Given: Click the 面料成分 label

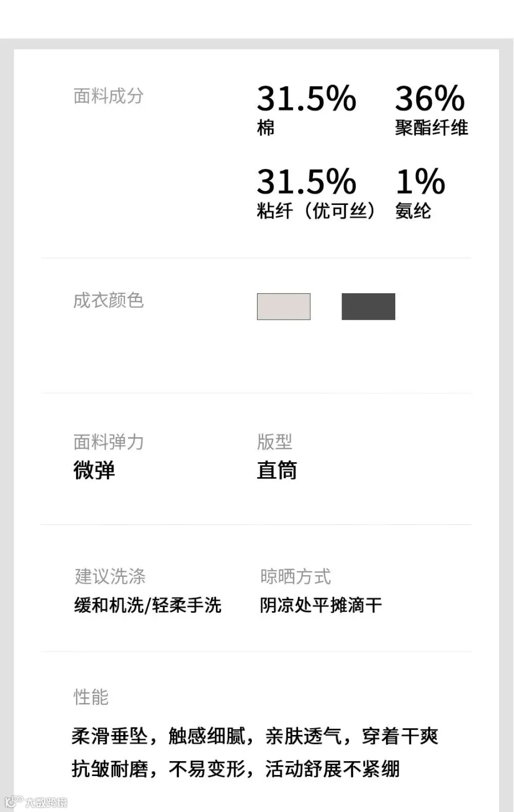Looking at the screenshot, I should pos(109,96).
